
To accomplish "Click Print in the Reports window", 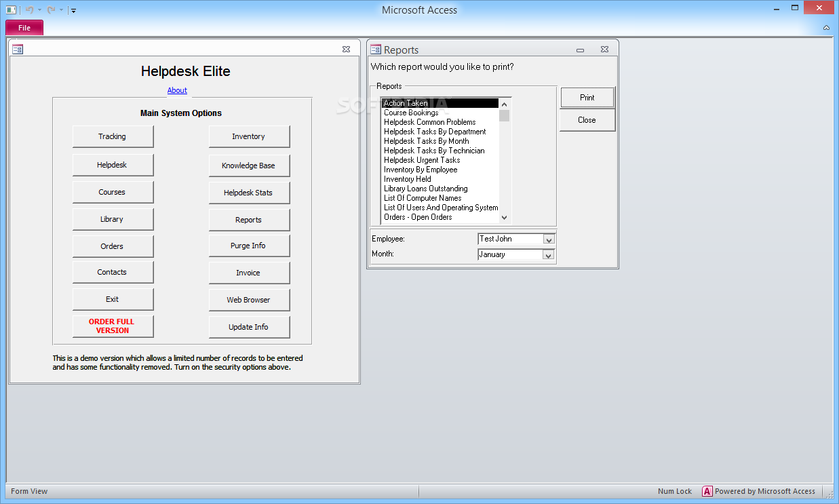I will (x=587, y=98).
